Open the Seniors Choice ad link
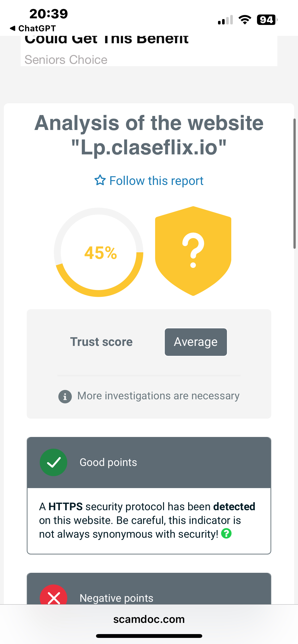This screenshot has height=644, width=298. click(x=66, y=60)
